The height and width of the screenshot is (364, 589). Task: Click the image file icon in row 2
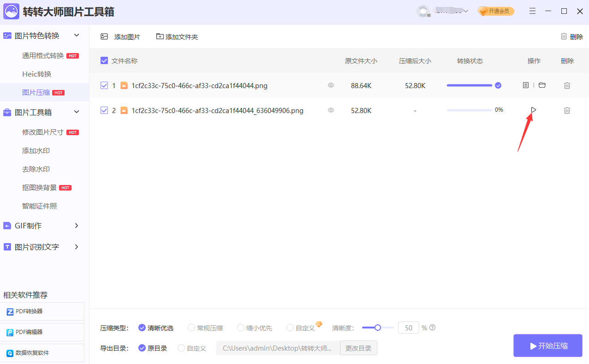[124, 110]
